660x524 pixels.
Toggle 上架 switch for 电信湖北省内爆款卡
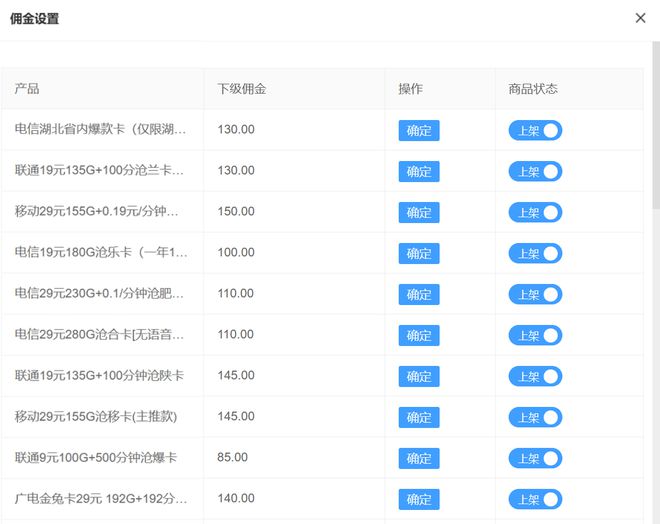pyautogui.click(x=535, y=130)
